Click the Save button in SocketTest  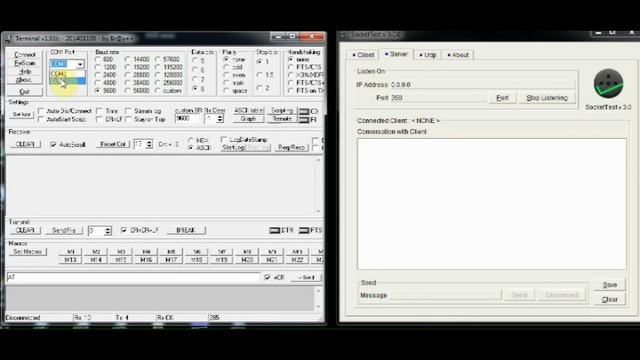(x=610, y=285)
